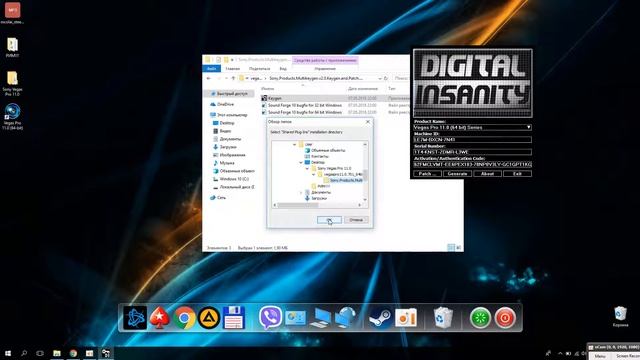Select the Vegas Pro 11.0 (64-bit) desktop shortcut
640x360 pixels.
pos(12,117)
